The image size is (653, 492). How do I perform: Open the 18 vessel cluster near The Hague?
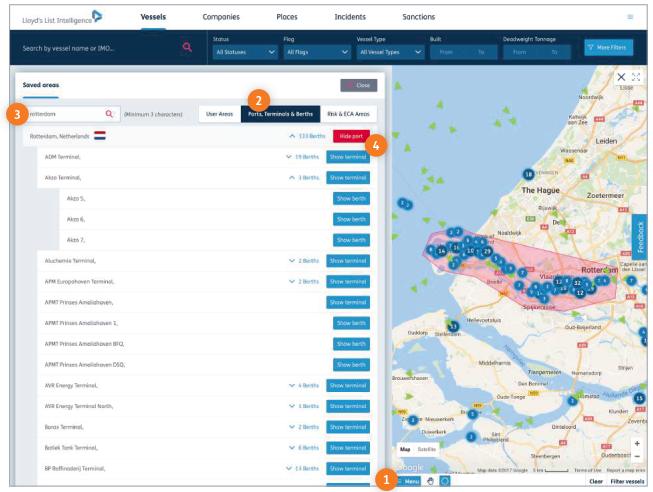click(x=528, y=174)
